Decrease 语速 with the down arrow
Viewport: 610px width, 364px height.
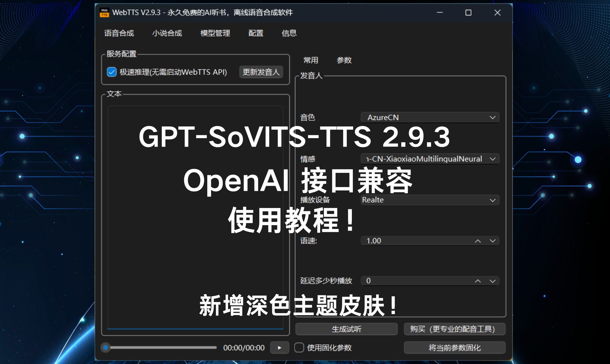click(492, 241)
